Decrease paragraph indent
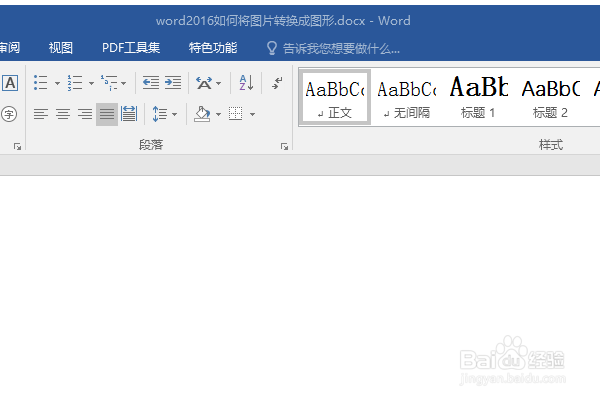This screenshot has height=400, width=600. [151, 83]
